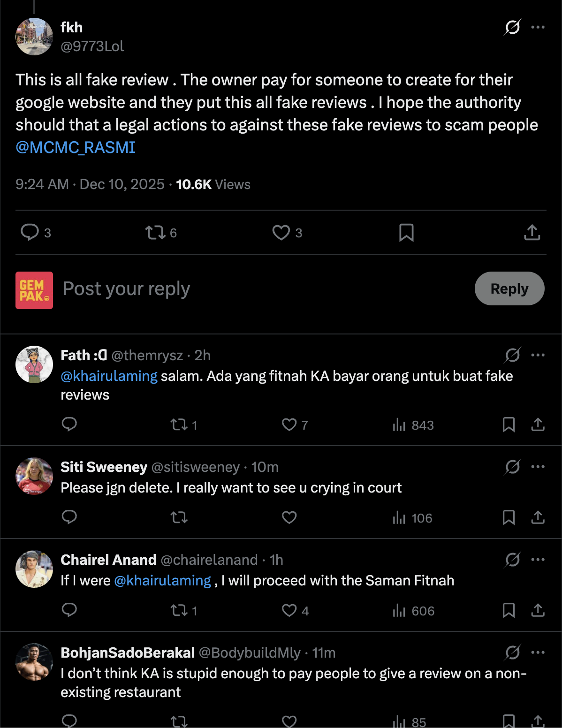
Task: Open more options menu on fkh's post
Action: click(538, 27)
